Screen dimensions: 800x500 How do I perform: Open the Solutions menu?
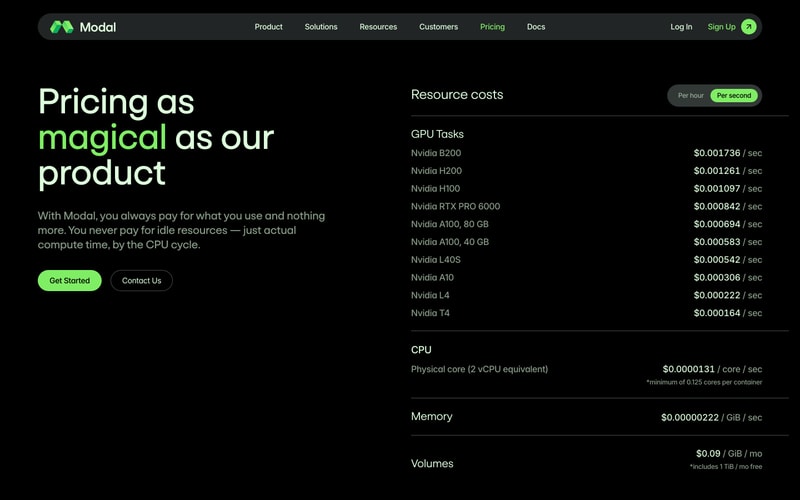tap(321, 27)
